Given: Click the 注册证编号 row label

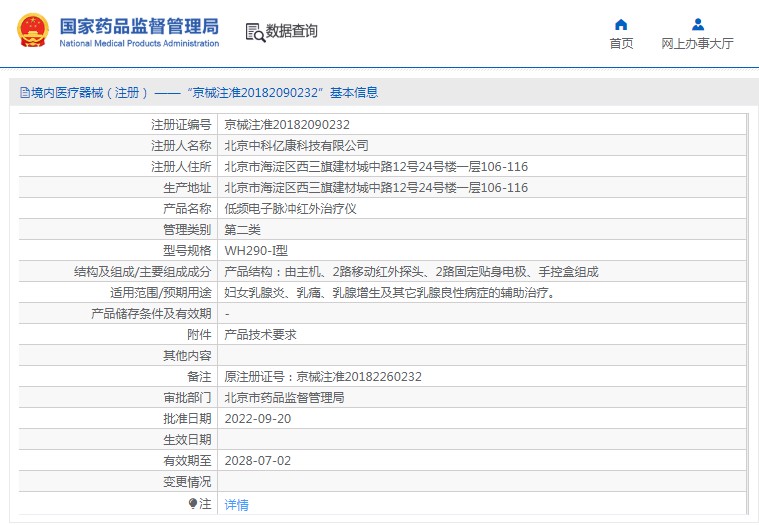Looking at the screenshot, I should [182, 125].
